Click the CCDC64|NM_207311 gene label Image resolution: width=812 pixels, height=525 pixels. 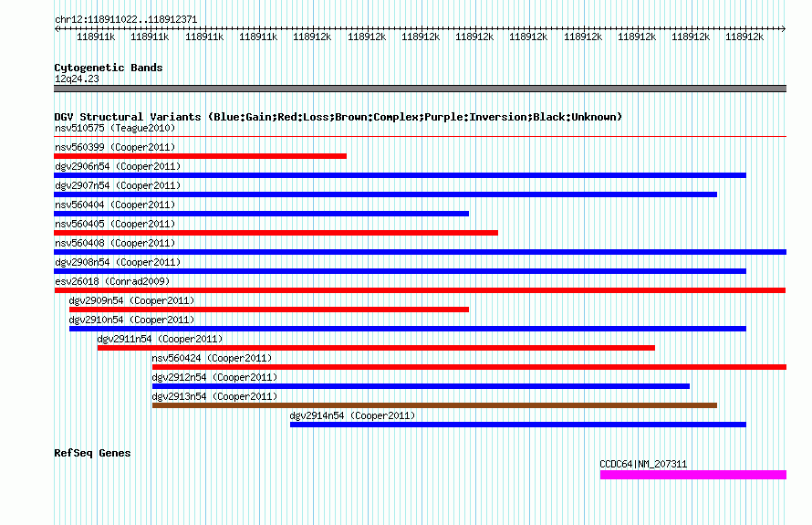click(643, 464)
